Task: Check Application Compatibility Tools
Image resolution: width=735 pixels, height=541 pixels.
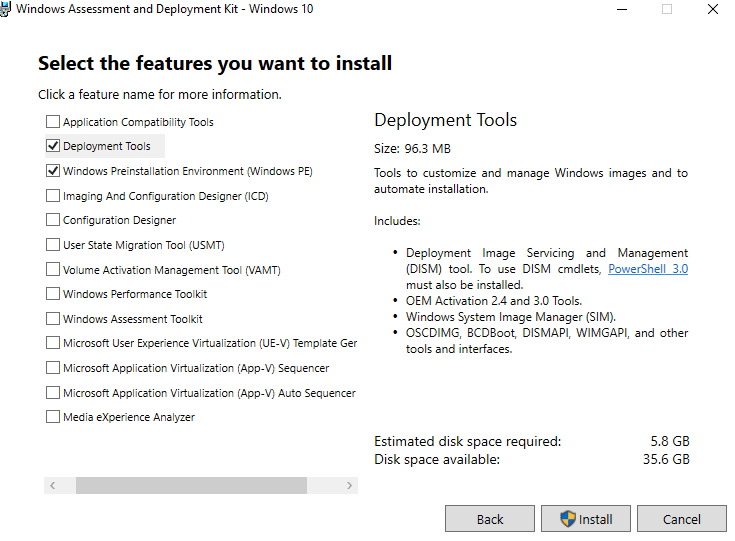Action: point(53,122)
